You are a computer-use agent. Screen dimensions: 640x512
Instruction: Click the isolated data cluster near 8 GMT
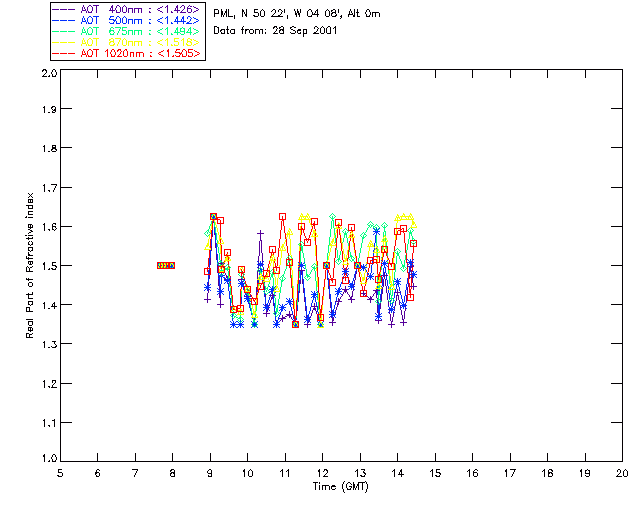[x=166, y=265]
